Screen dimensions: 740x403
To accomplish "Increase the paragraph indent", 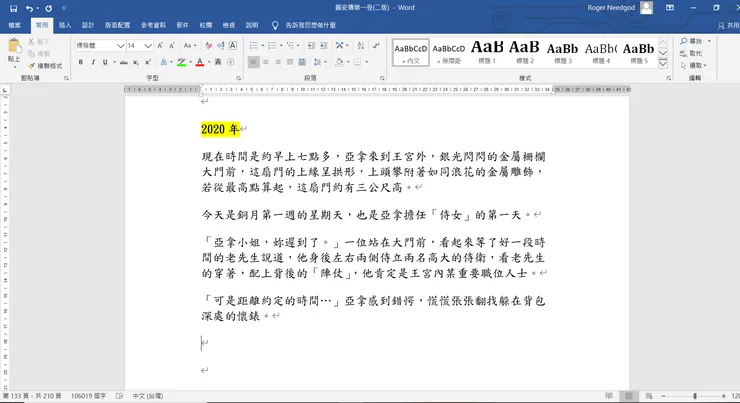I will (x=323, y=45).
